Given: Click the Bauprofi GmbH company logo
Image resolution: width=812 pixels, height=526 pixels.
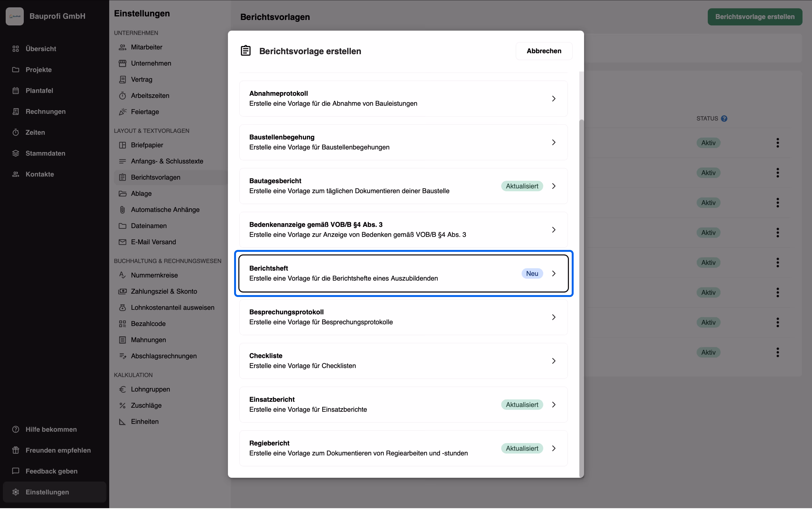Looking at the screenshot, I should [x=15, y=16].
